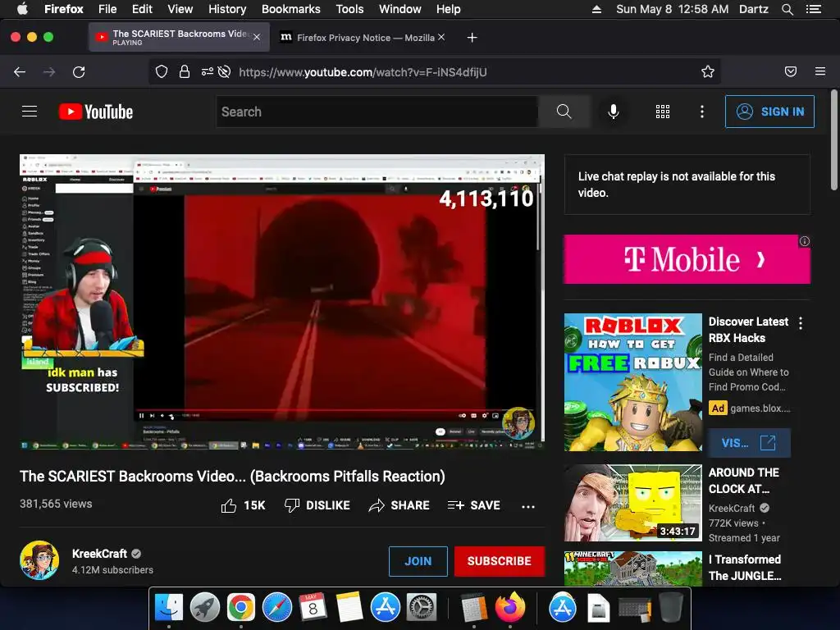Focus the URL address bar
Image resolution: width=840 pixels, height=630 pixels.
pyautogui.click(x=435, y=72)
